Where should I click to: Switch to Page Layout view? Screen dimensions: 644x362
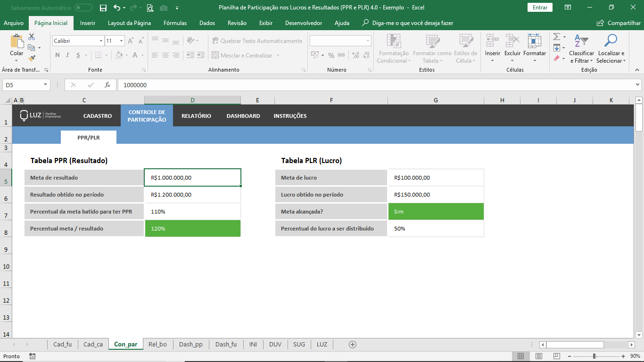point(539,356)
